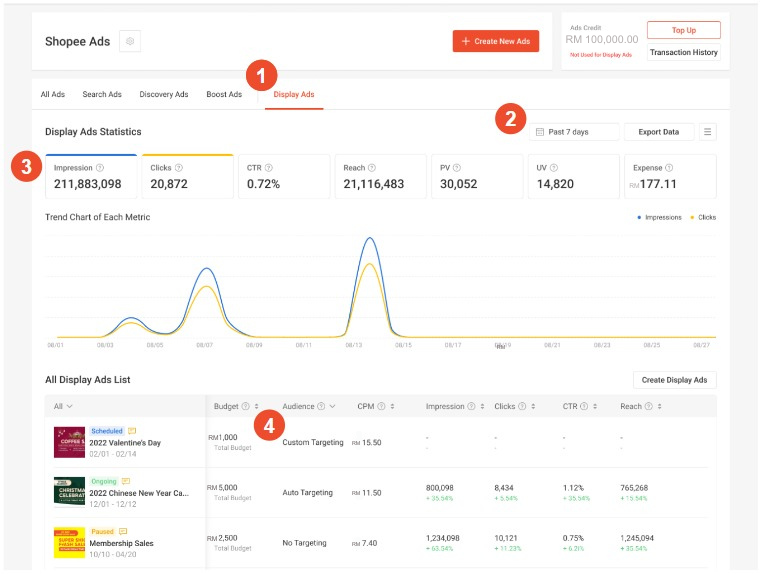Open Transaction History
Viewport: 760px width, 574px height.
tap(683, 52)
